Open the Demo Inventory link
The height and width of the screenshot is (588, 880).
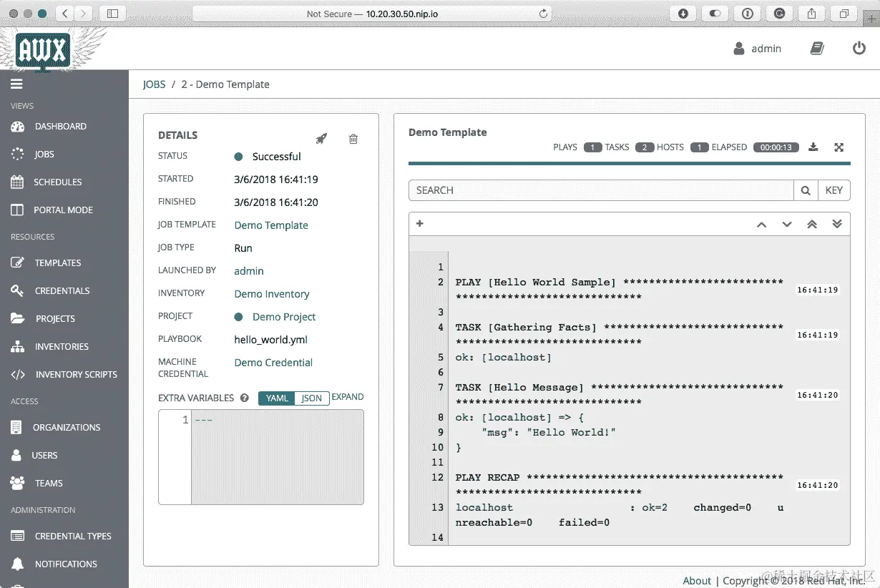point(272,294)
